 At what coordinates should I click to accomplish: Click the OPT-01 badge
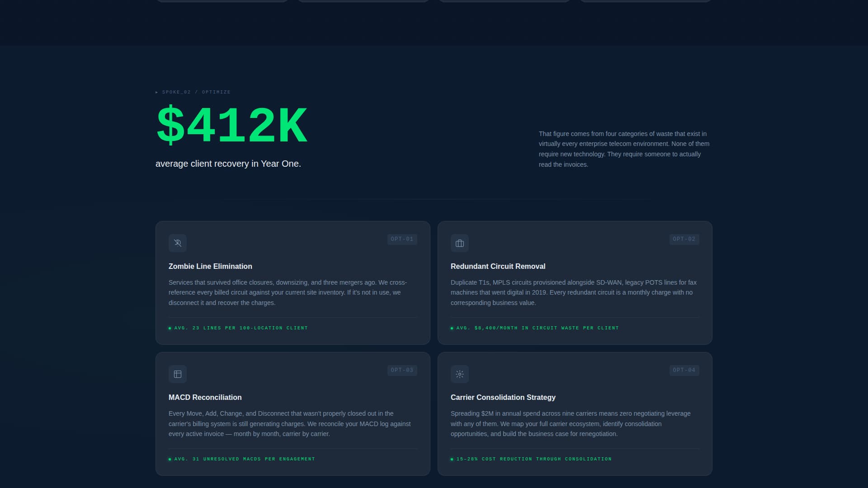[402, 239]
